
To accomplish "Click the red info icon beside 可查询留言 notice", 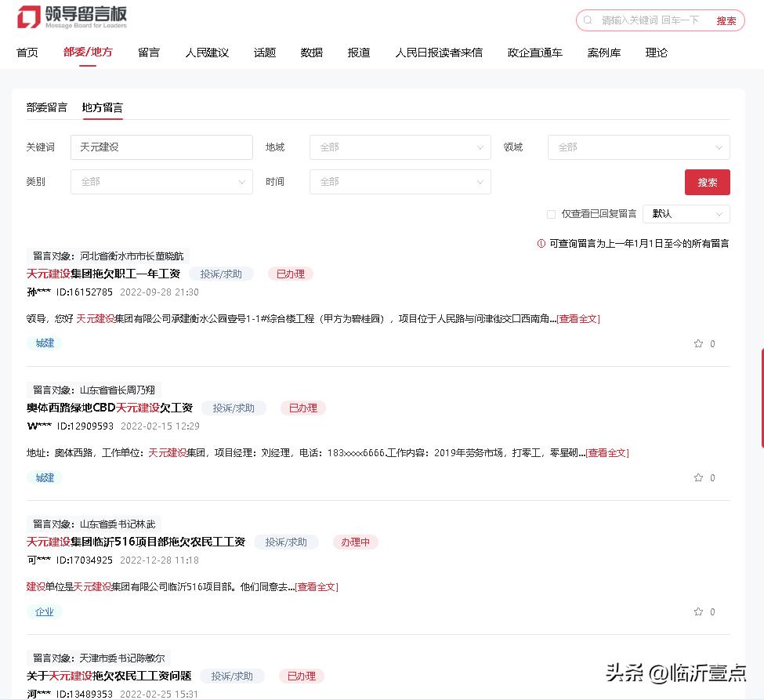I will coord(541,243).
